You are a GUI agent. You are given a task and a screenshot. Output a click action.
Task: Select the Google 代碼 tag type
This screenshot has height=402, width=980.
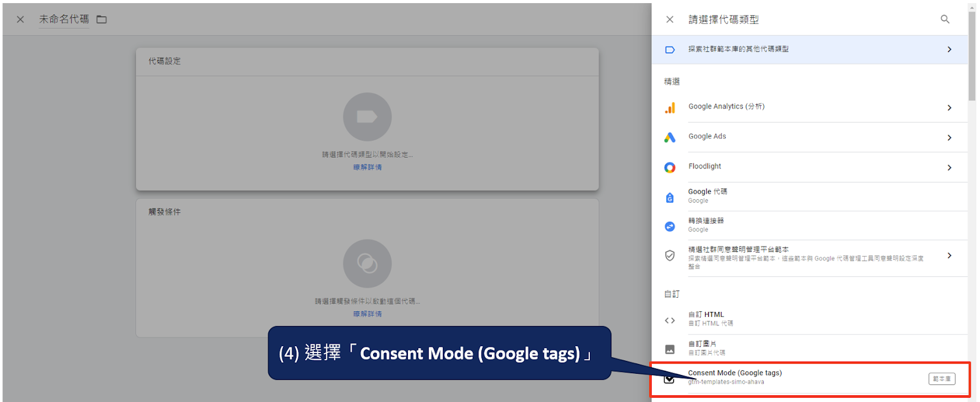click(x=810, y=197)
